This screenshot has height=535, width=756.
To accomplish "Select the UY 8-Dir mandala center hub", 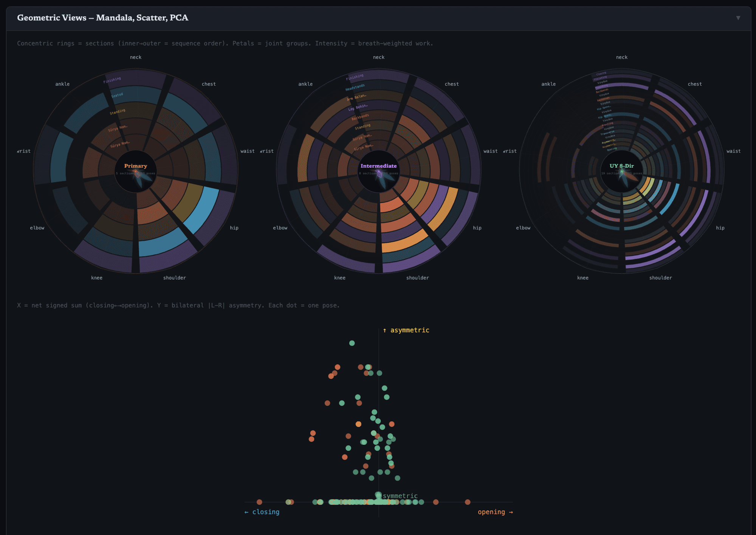I will tap(622, 171).
